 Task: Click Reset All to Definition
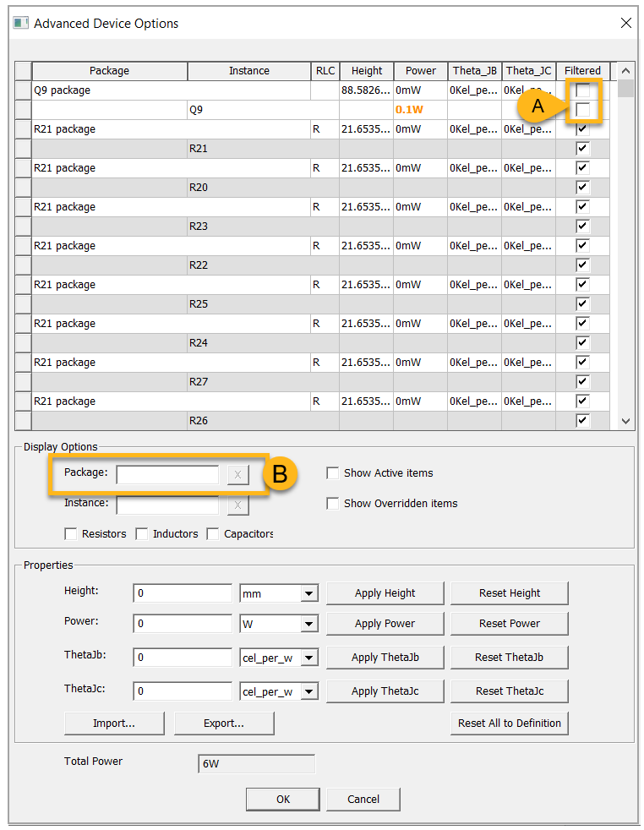point(509,724)
